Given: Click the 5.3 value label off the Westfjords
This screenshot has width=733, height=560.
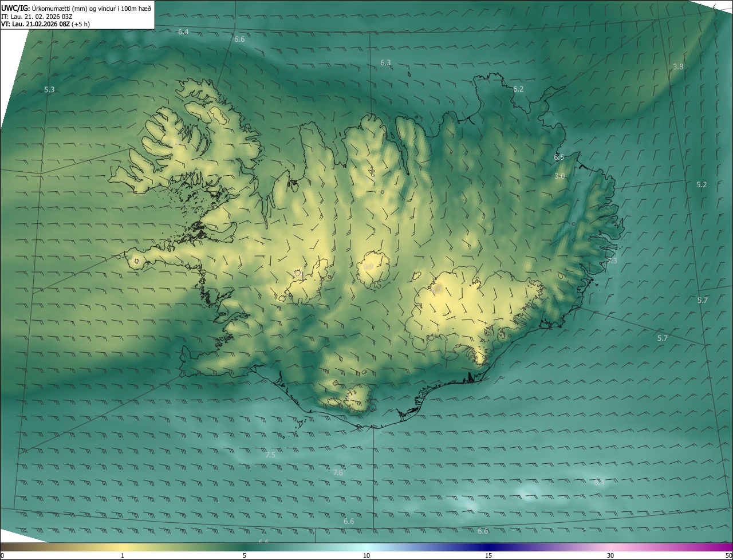Looking at the screenshot, I should click(x=49, y=90).
